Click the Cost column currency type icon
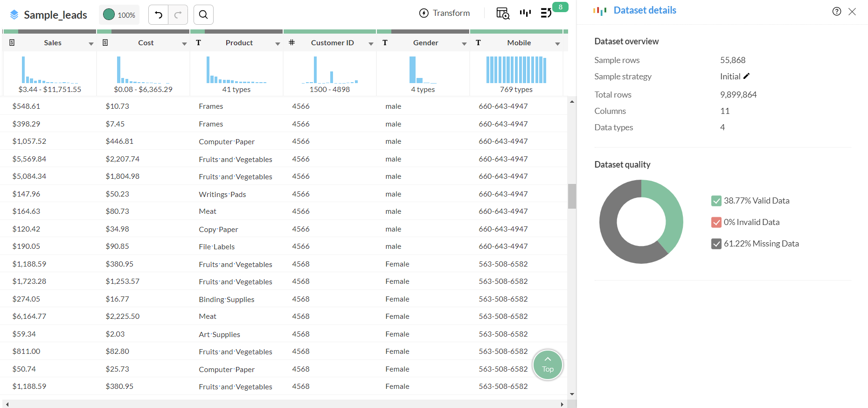The width and height of the screenshot is (868, 408). coord(105,42)
